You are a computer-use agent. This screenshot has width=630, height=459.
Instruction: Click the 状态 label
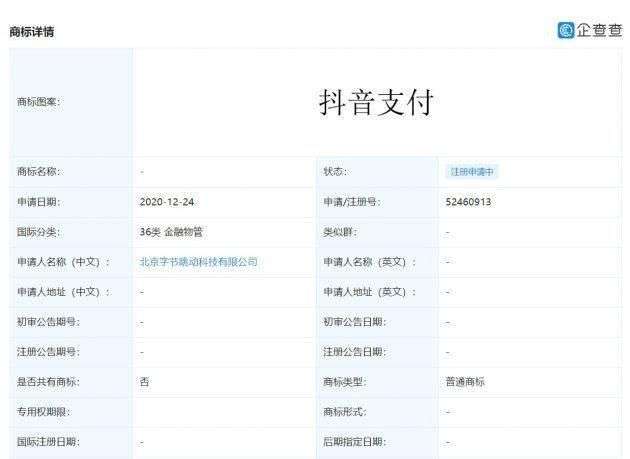click(335, 172)
